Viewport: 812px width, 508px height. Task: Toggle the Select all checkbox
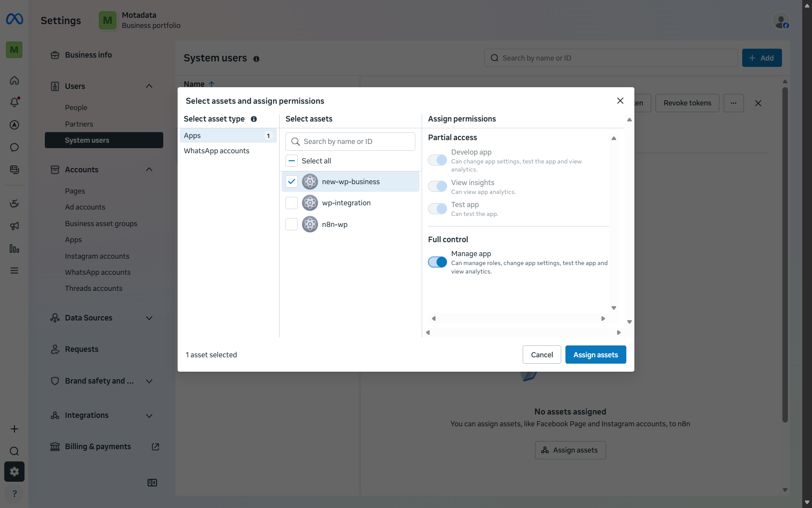292,161
